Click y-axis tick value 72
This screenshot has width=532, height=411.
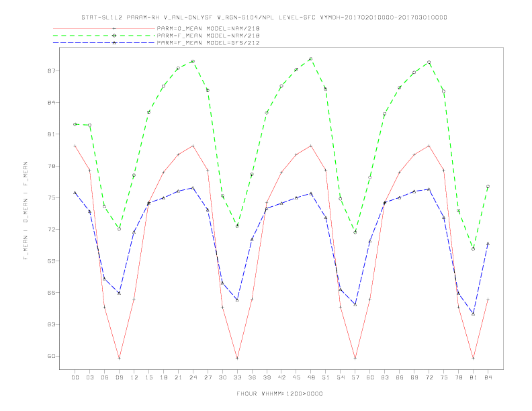click(52, 230)
